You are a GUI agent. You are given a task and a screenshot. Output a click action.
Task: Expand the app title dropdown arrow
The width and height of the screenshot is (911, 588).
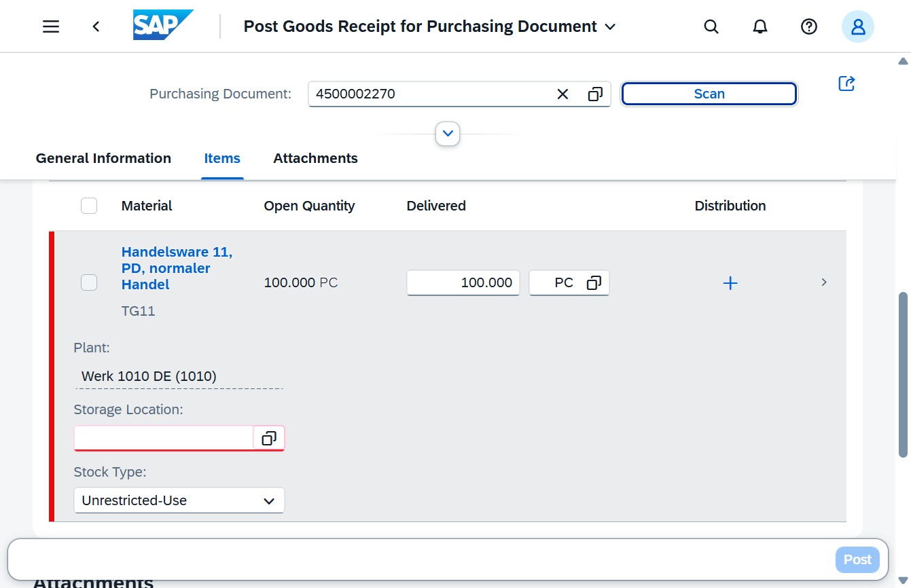click(x=610, y=27)
